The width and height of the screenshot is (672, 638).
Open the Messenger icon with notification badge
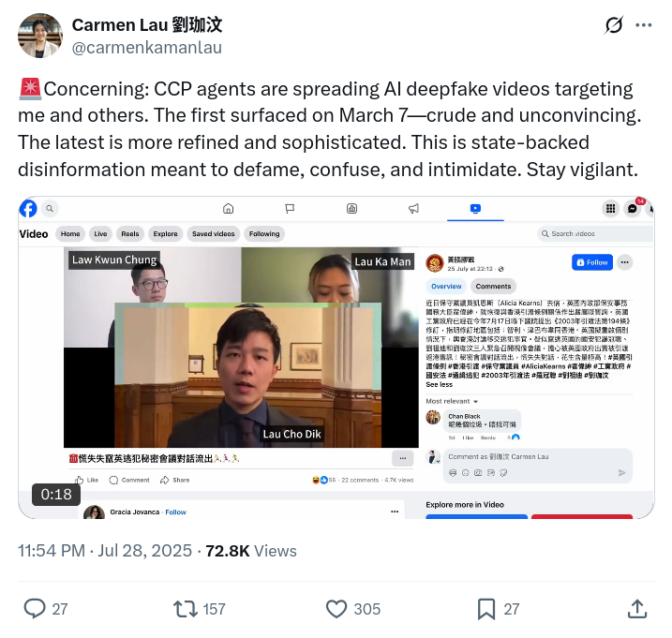pyautogui.click(x=632, y=209)
